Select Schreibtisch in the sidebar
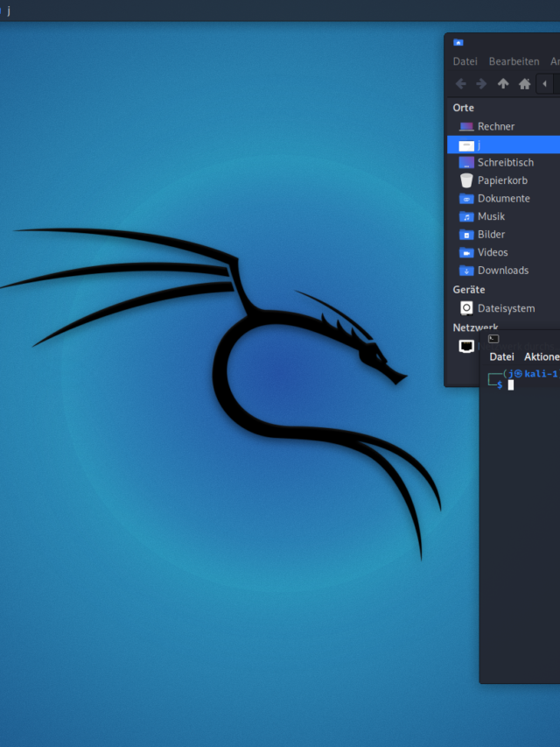Viewport: 560px width, 747px height. pyautogui.click(x=504, y=163)
